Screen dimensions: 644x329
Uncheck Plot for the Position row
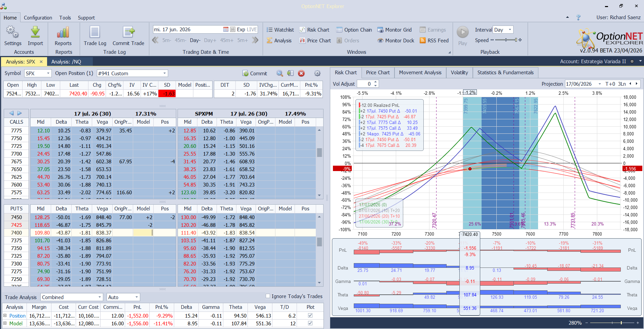click(310, 316)
